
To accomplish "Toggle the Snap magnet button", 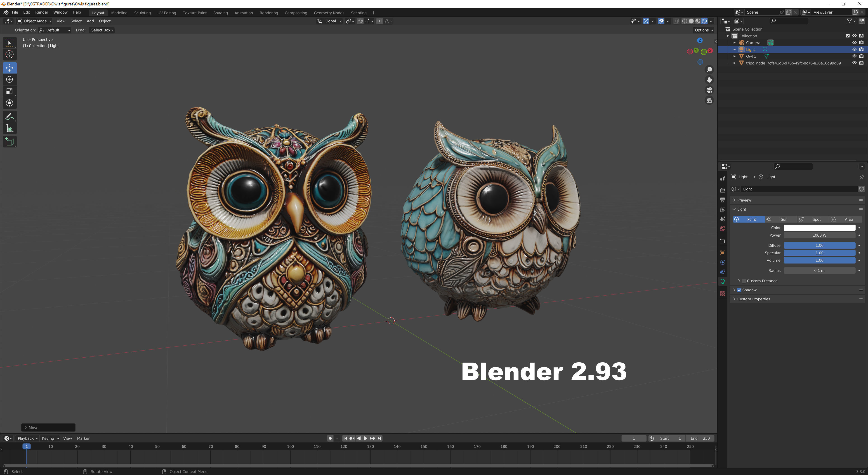I will point(360,21).
